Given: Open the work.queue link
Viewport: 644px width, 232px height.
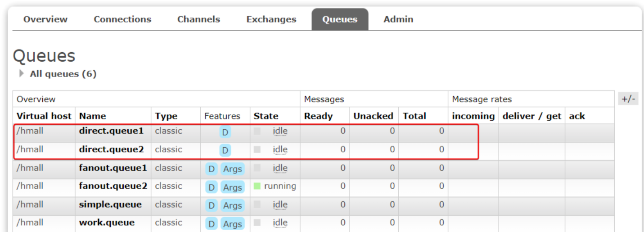Looking at the screenshot, I should point(107,223).
